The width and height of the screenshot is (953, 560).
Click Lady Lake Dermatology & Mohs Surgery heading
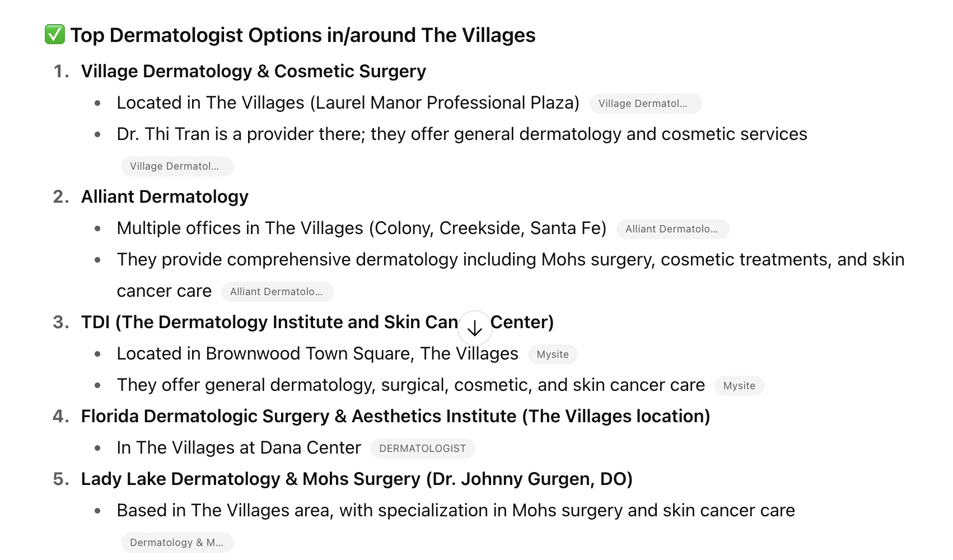coord(357,479)
